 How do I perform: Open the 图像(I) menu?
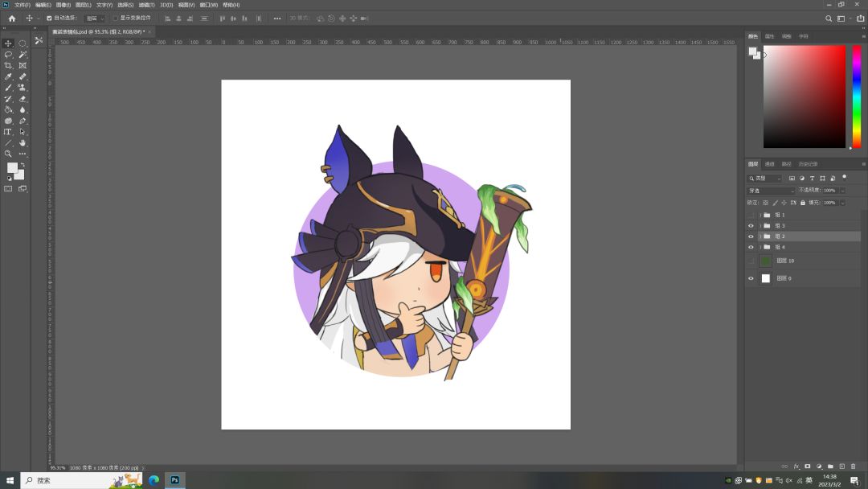pos(63,5)
